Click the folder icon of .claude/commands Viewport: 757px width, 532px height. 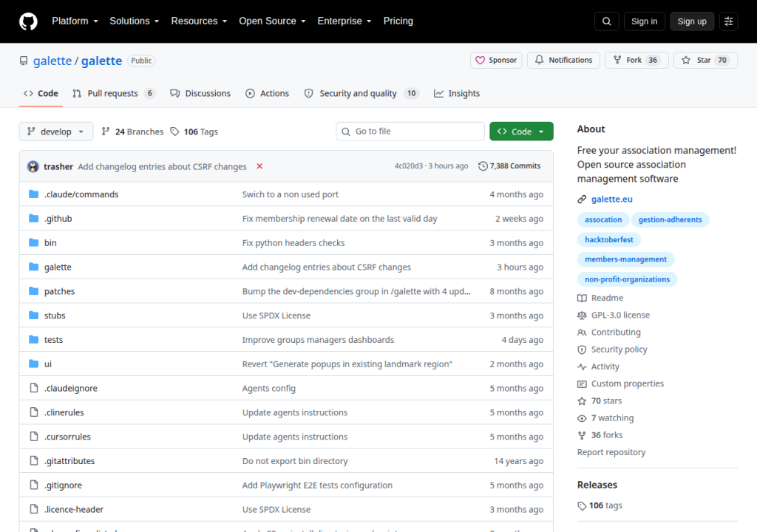click(x=33, y=194)
